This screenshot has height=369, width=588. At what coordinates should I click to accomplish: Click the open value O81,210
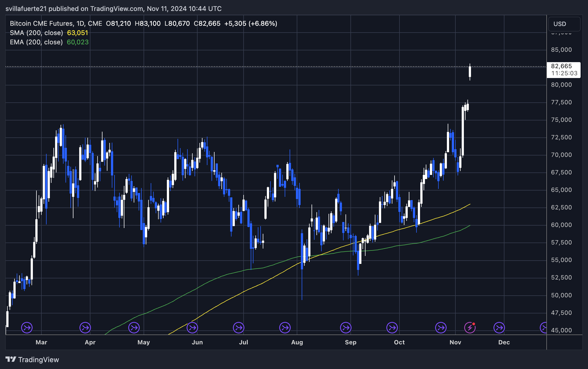coord(118,24)
